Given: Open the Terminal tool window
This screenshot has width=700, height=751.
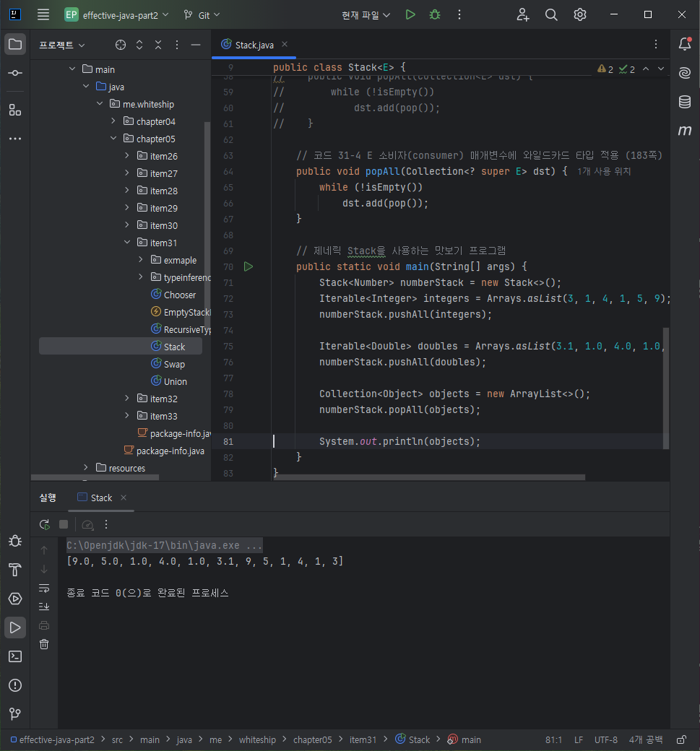Looking at the screenshot, I should 15,656.
